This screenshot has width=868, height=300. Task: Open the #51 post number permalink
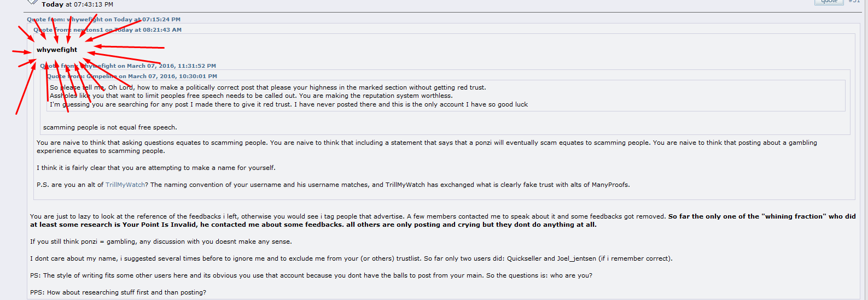pyautogui.click(x=854, y=2)
